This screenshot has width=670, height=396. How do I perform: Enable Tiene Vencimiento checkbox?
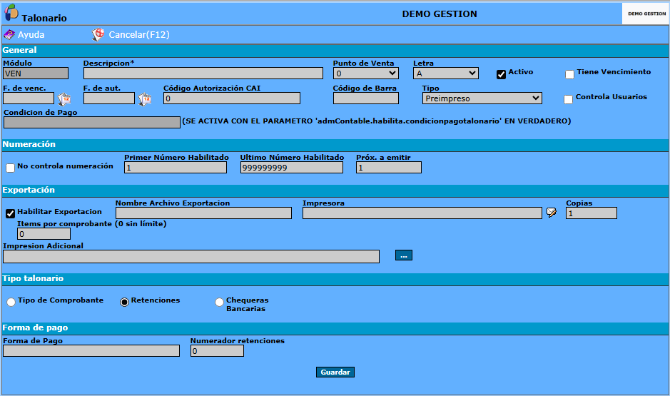570,74
